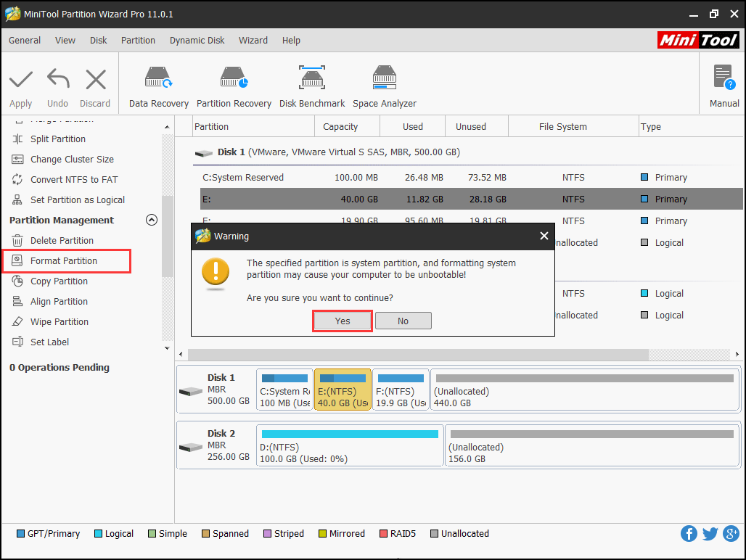Click No in the warning dialog
Screen dimensions: 746x560
403,321
